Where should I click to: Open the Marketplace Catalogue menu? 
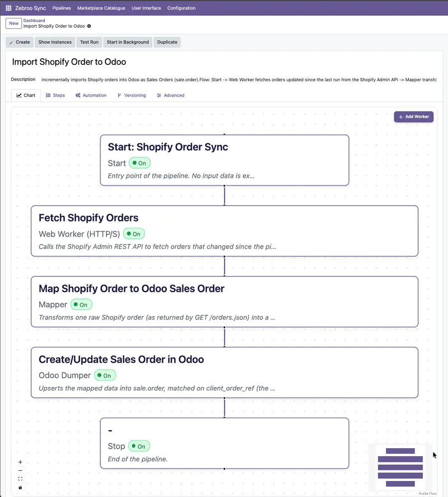(x=101, y=8)
